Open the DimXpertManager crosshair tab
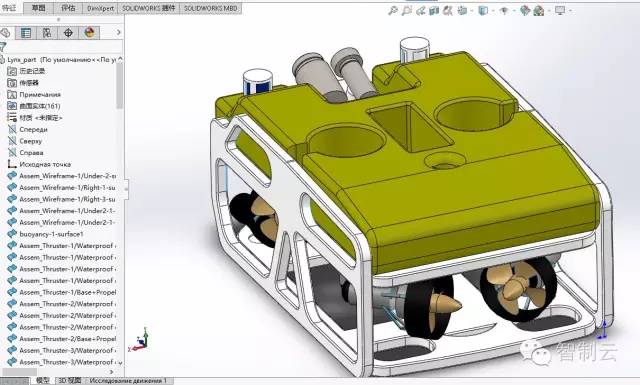This screenshot has height=385, width=640. pyautogui.click(x=68, y=33)
